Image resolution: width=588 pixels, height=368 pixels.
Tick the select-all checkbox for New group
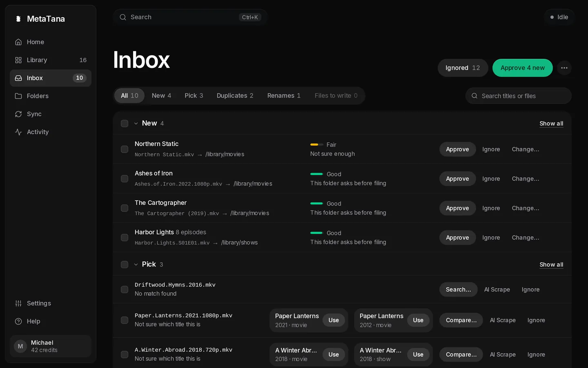125,123
